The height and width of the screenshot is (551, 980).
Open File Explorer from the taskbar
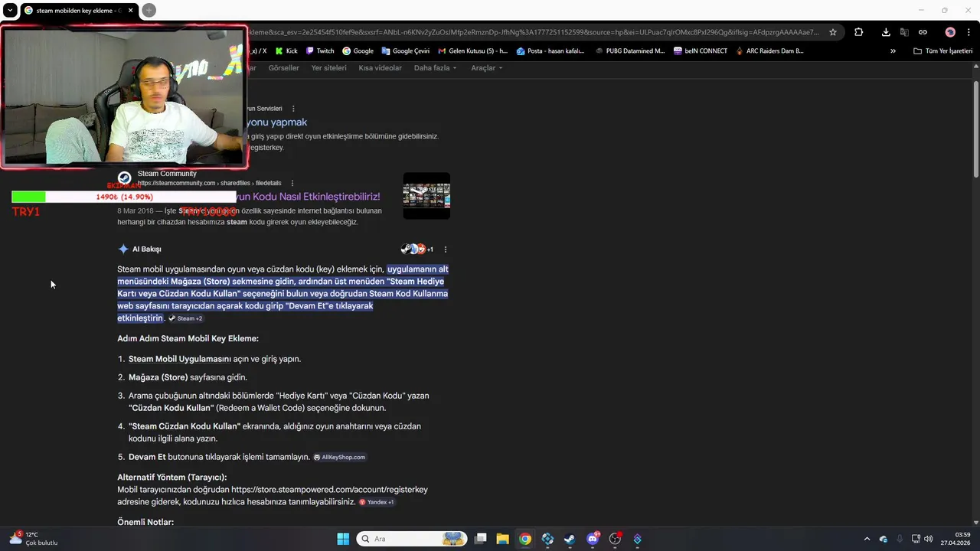coord(502,539)
